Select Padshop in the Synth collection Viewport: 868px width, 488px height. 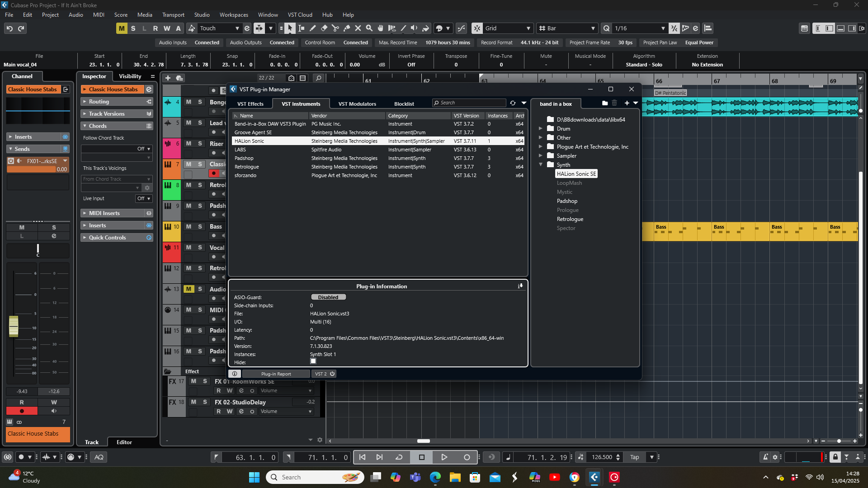tap(567, 201)
